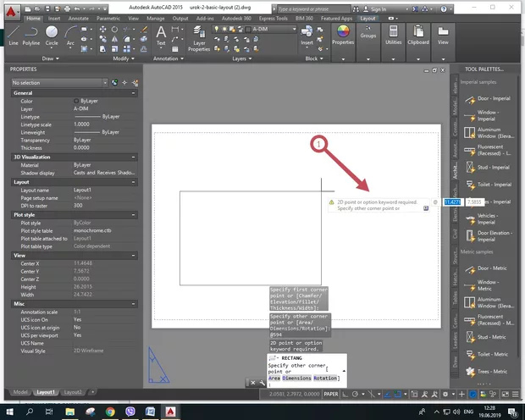Select the Polyline drawing tool

pos(33,34)
